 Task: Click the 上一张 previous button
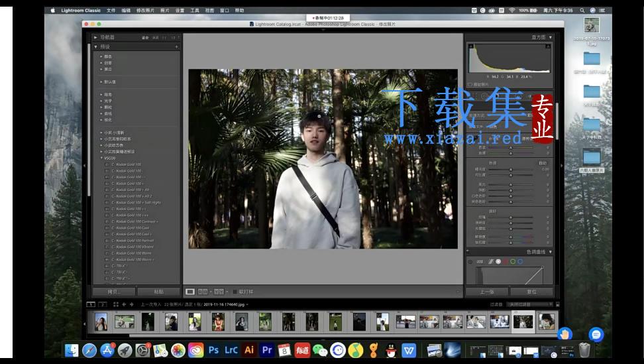pos(487,292)
